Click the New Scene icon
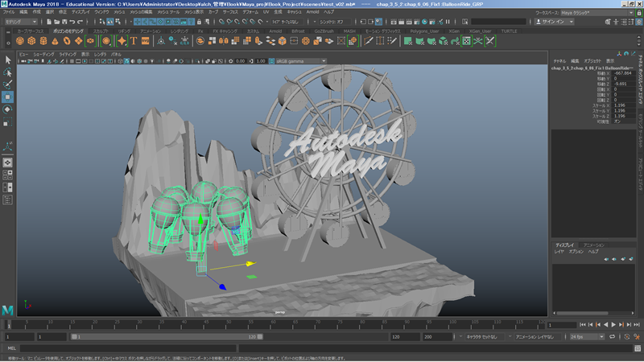Viewport: 644px width, 362px height. pos(49,22)
